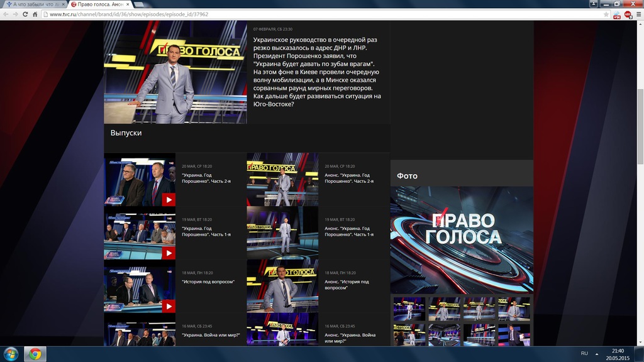This screenshot has width=644, height=362.
Task: Open the link "Украина. Год Порошенко". Часть 1-я
Action: click(x=206, y=231)
